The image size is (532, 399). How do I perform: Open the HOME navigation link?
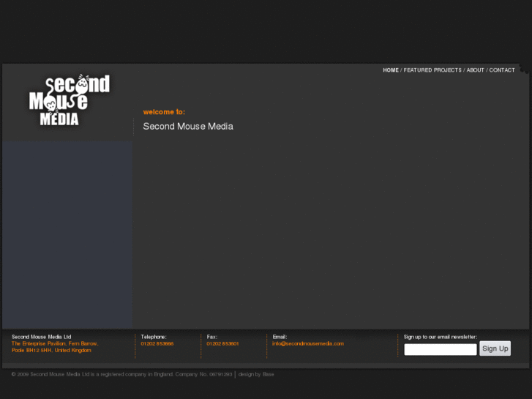391,70
